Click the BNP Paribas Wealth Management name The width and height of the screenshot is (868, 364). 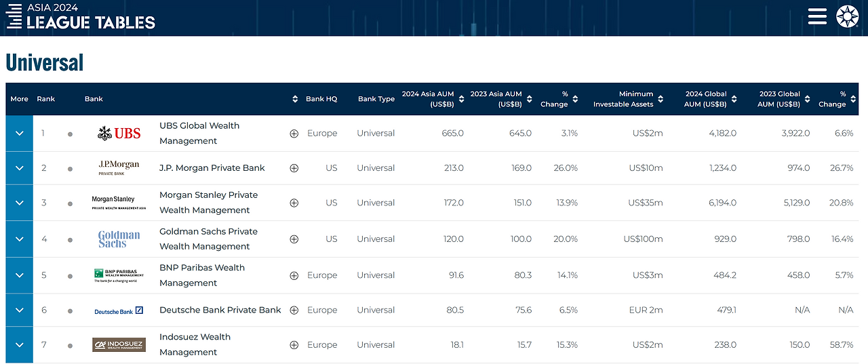point(202,275)
